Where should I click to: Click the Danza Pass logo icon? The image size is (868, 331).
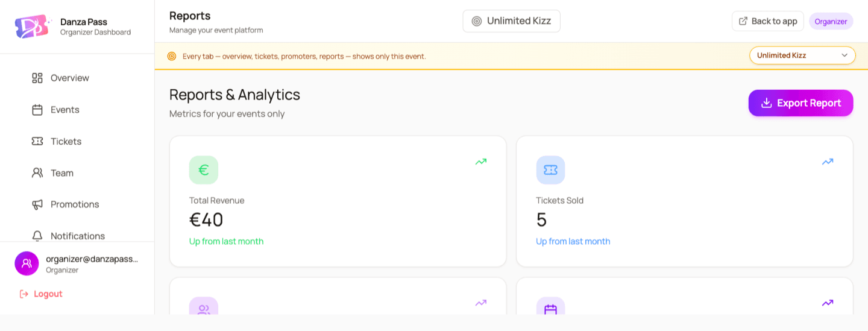coord(32,27)
